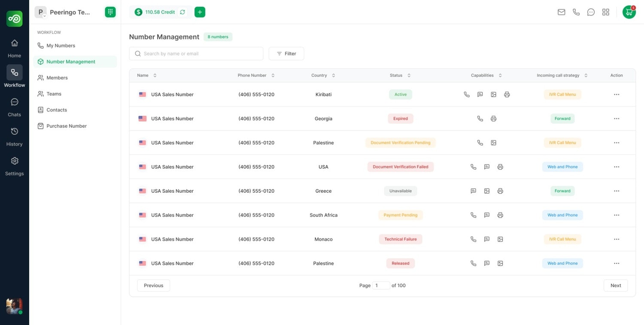Image resolution: width=644 pixels, height=325 pixels.
Task: Click the SMS icon in Kiribati row
Action: pyautogui.click(x=480, y=94)
